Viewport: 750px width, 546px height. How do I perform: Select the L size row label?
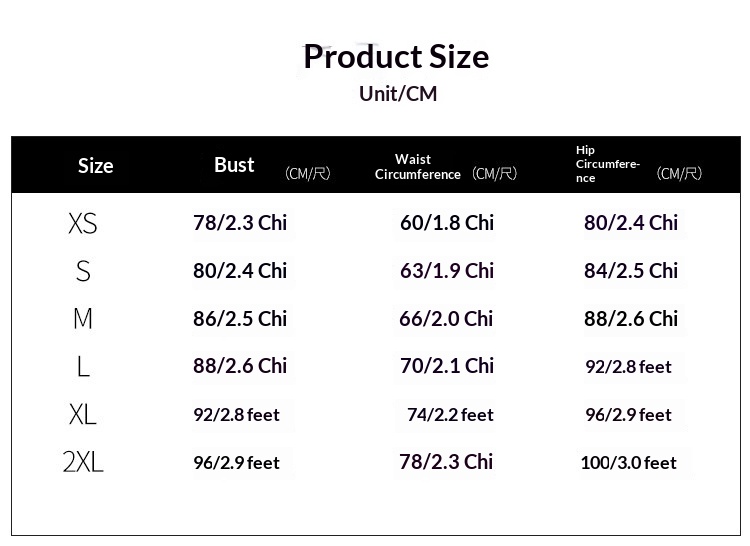pos(83,366)
